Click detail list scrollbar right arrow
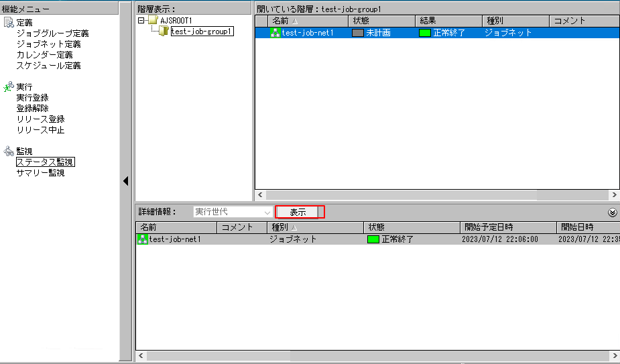This screenshot has height=364, width=620. 614,356
